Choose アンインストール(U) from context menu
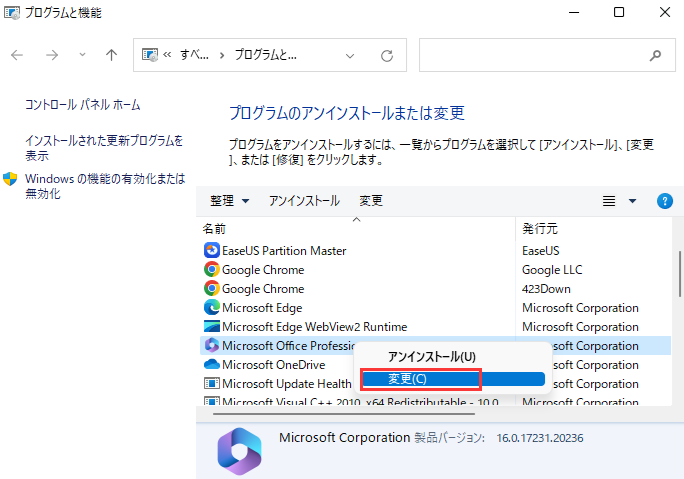Viewport: 684px width, 479px height. click(x=431, y=356)
